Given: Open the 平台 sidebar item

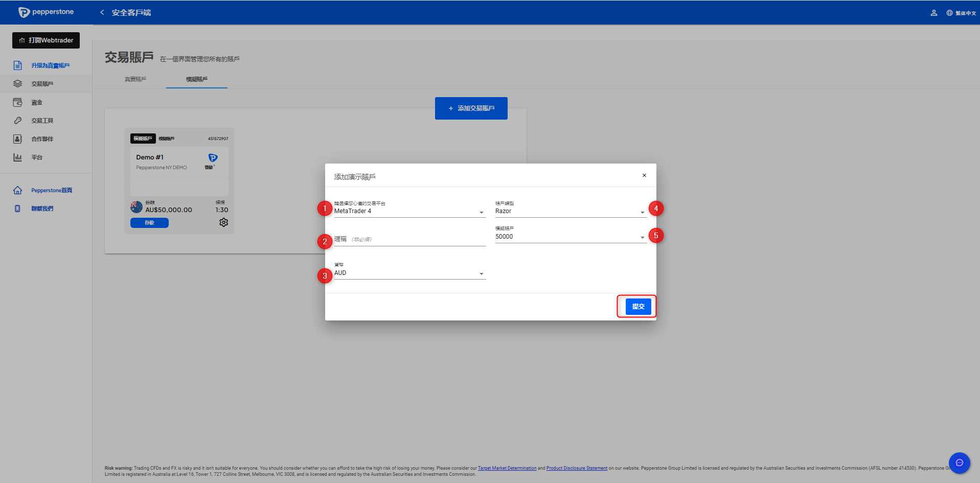Looking at the screenshot, I should coord(36,157).
